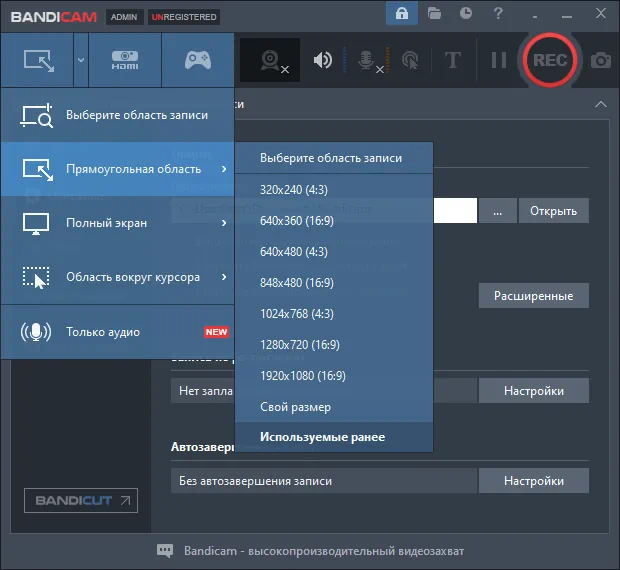Enable the text overlay T icon
Viewport: 620px width, 570px height.
click(x=453, y=60)
